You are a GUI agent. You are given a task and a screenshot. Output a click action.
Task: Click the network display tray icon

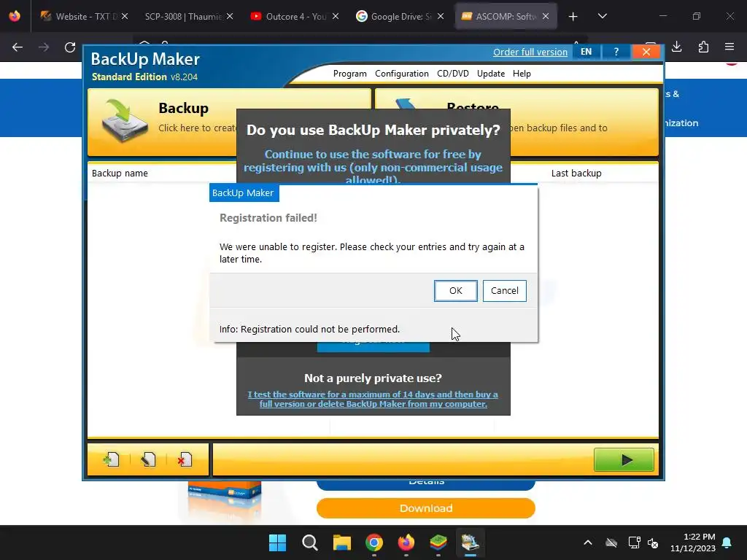coord(634,542)
